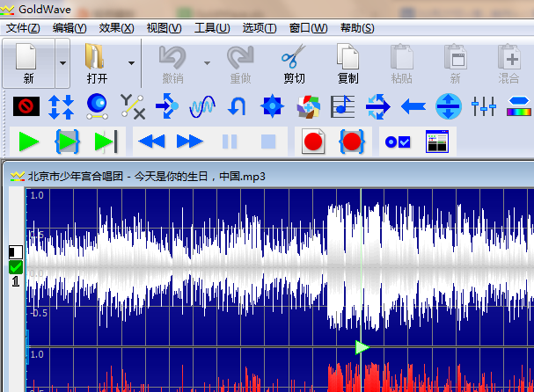The width and height of the screenshot is (534, 392).
Task: Toggle the green channel checkmark
Action: (16, 266)
